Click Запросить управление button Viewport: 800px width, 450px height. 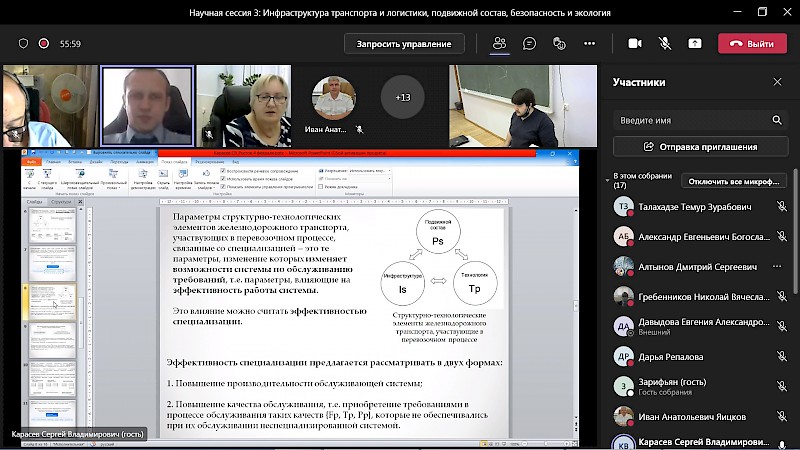tap(404, 44)
